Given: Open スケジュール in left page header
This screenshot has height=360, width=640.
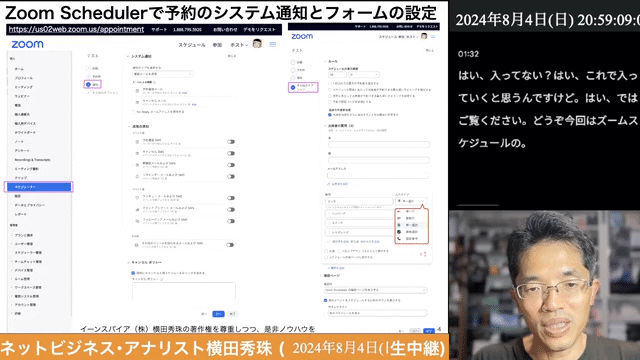Looking at the screenshot, I should [191, 45].
